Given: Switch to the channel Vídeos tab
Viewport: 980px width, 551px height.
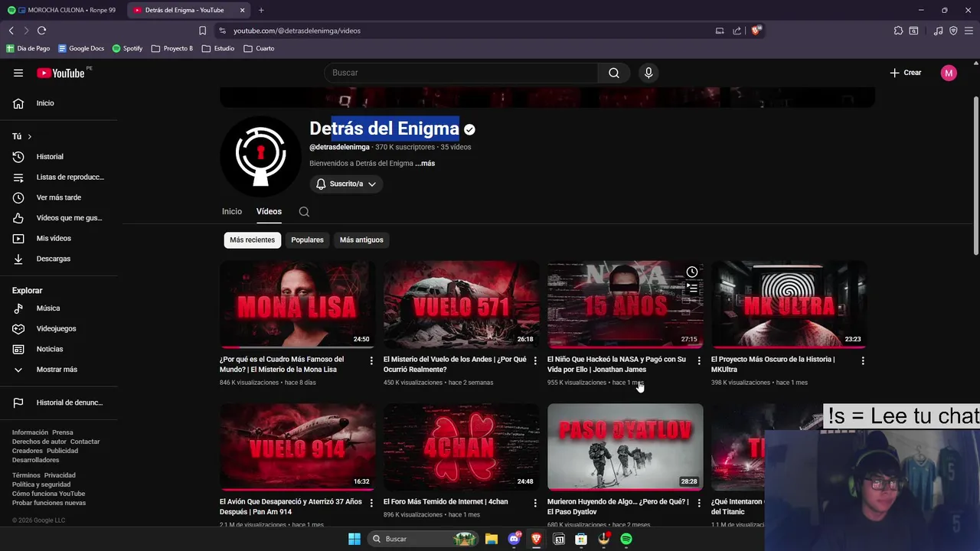Looking at the screenshot, I should coord(269,211).
